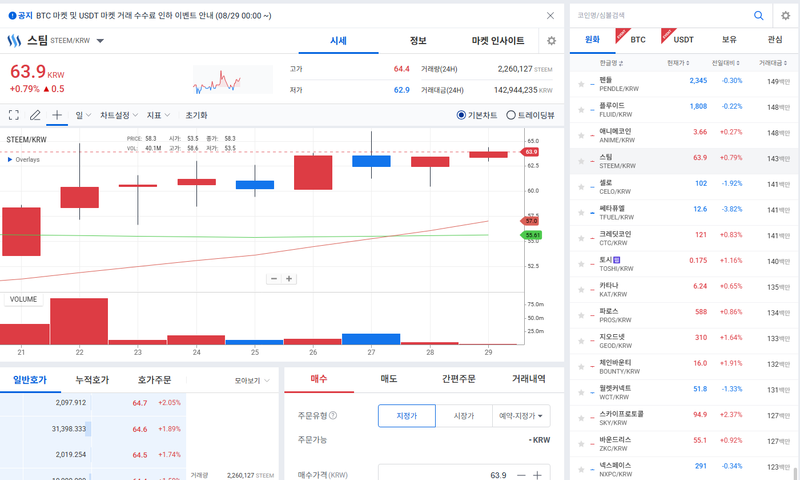Screen dimensions: 800x480
Task: Open the 일 interval dropdown
Action: (83, 115)
